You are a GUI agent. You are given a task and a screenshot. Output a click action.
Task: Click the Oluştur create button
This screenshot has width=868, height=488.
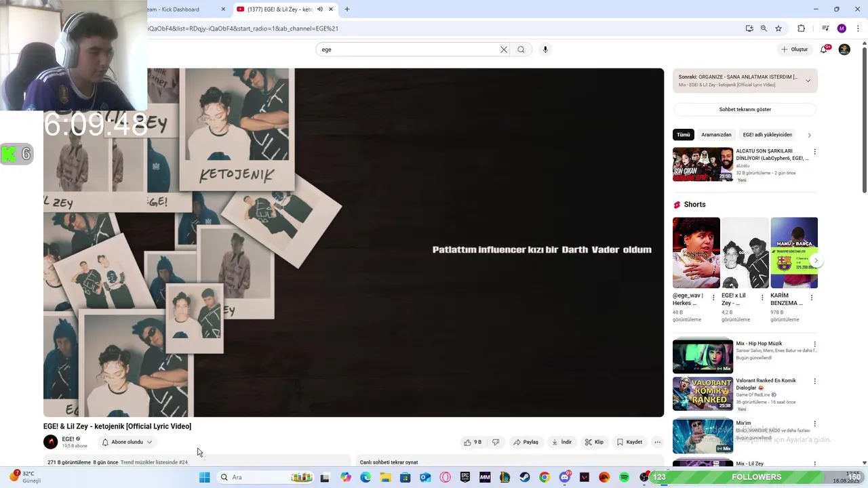pyautogui.click(x=794, y=49)
